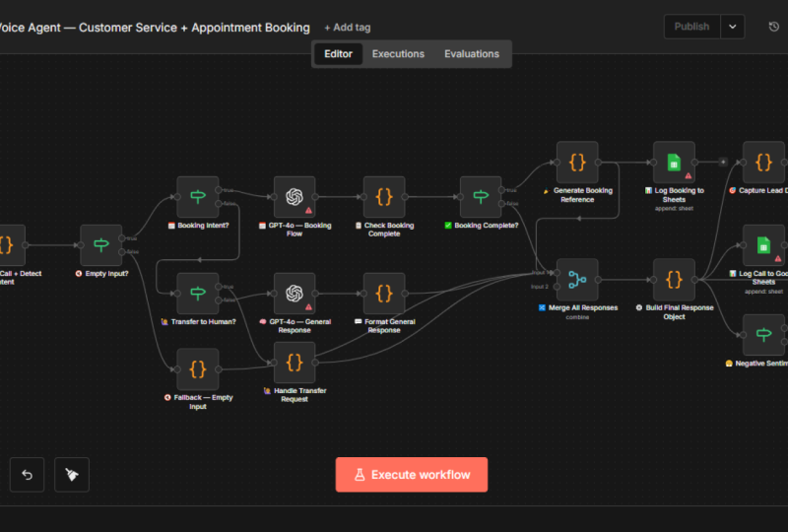Select the GPT-4o Booking Flow node
This screenshot has width=788, height=532.
pyautogui.click(x=295, y=197)
